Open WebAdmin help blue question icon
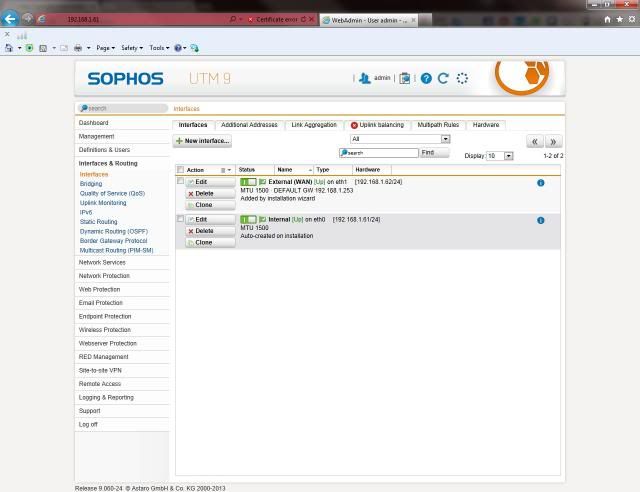Screen dimensions: 640x492 (426, 78)
